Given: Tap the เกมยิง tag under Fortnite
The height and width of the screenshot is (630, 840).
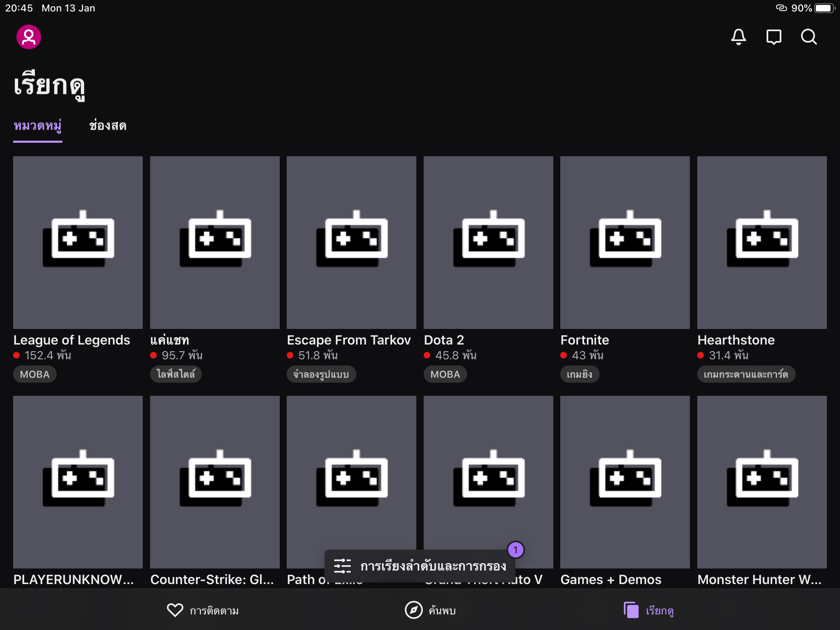Looking at the screenshot, I should pos(579,374).
